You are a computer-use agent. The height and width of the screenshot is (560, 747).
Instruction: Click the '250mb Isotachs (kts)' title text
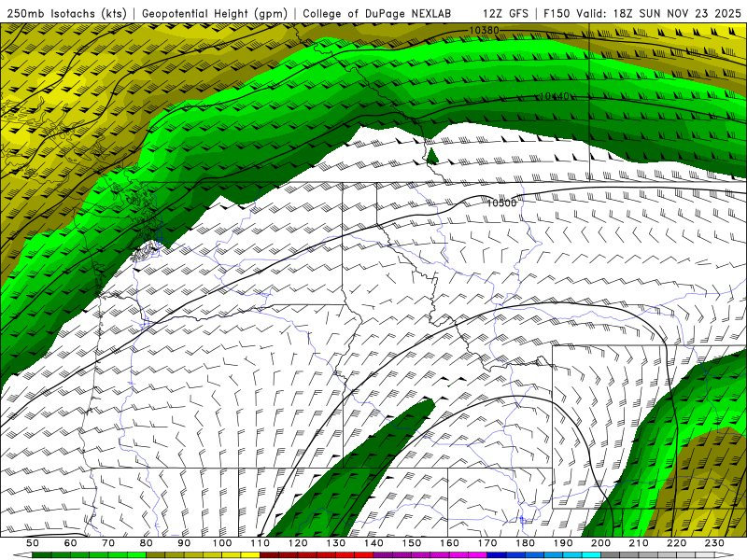[x=66, y=13]
